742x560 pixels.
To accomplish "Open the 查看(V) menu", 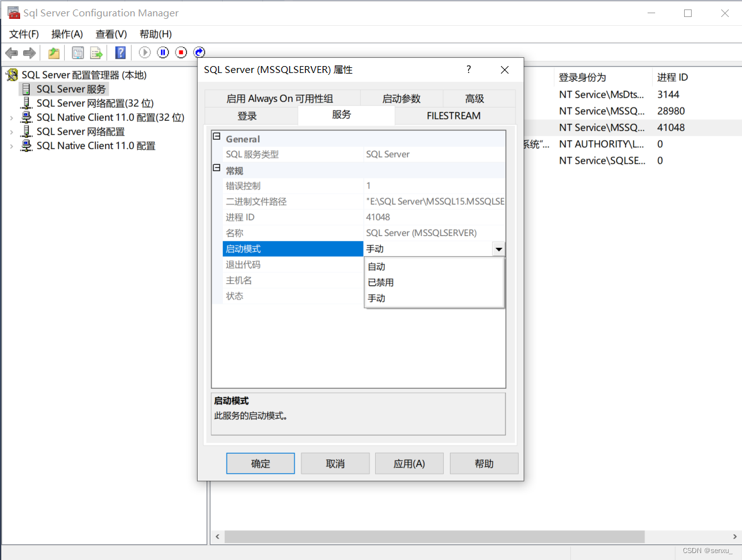I will click(111, 34).
